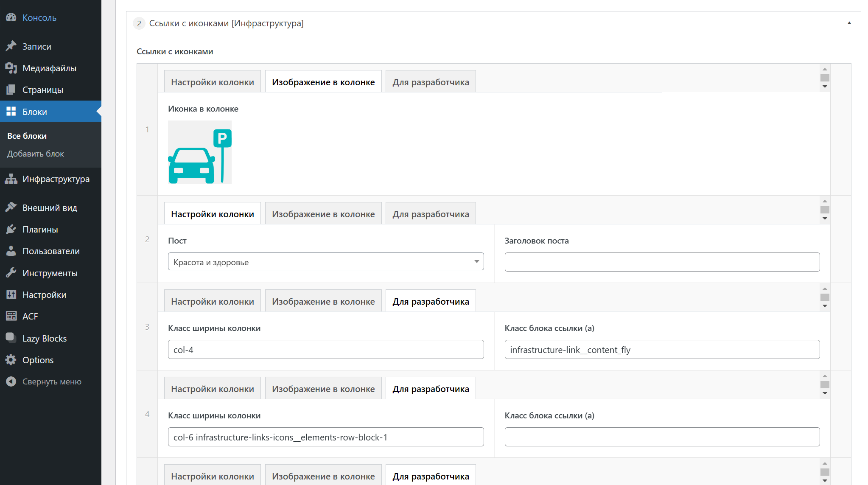868x485 pixels.
Task: Switch row 4 to Настройки колонки tab
Action: point(213,388)
